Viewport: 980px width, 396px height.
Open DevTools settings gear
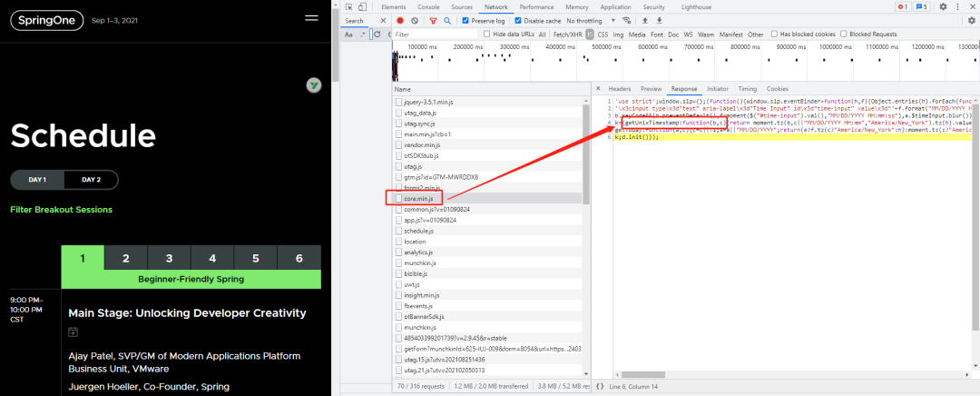coord(943,7)
